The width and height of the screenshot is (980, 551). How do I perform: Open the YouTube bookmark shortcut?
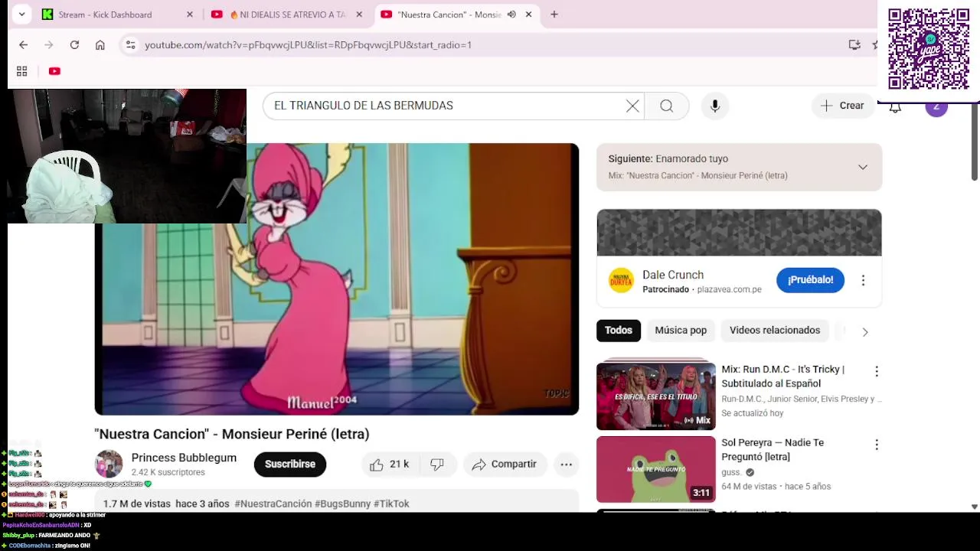click(x=54, y=71)
